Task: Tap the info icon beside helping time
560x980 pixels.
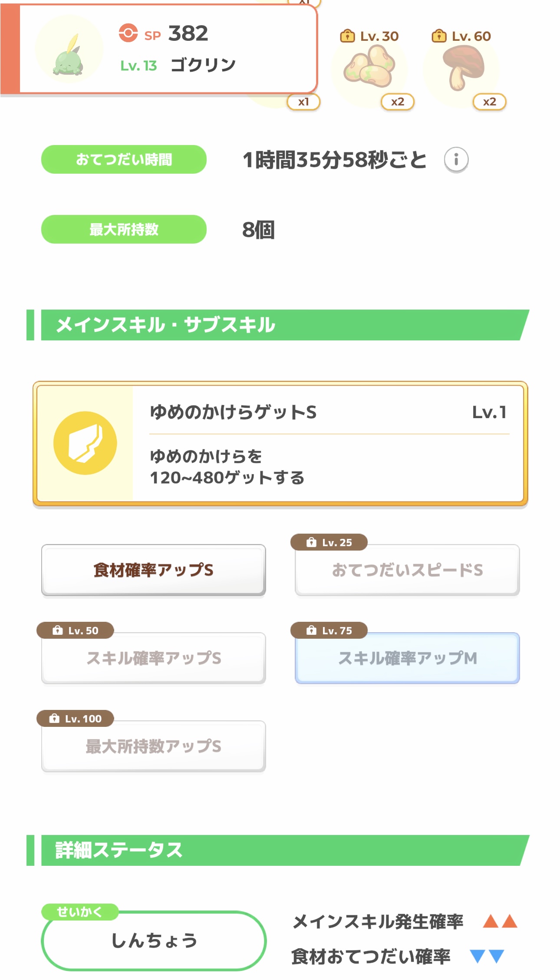Action: pyautogui.click(x=456, y=160)
